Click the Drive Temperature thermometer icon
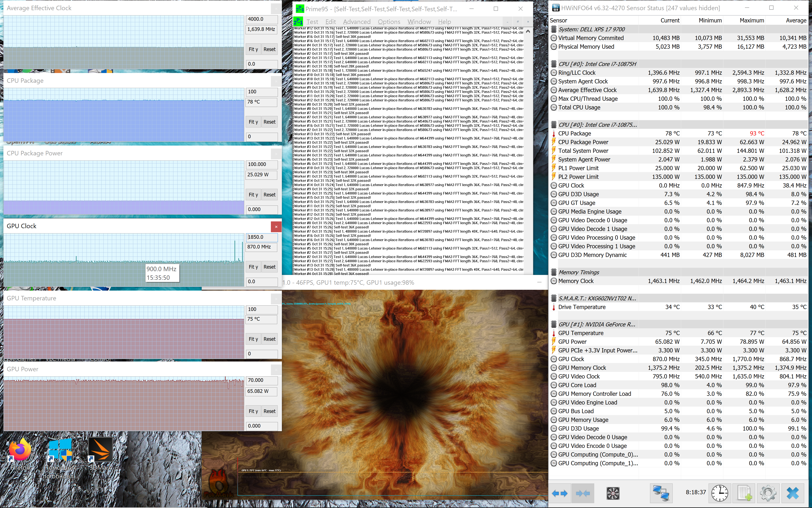 click(554, 307)
